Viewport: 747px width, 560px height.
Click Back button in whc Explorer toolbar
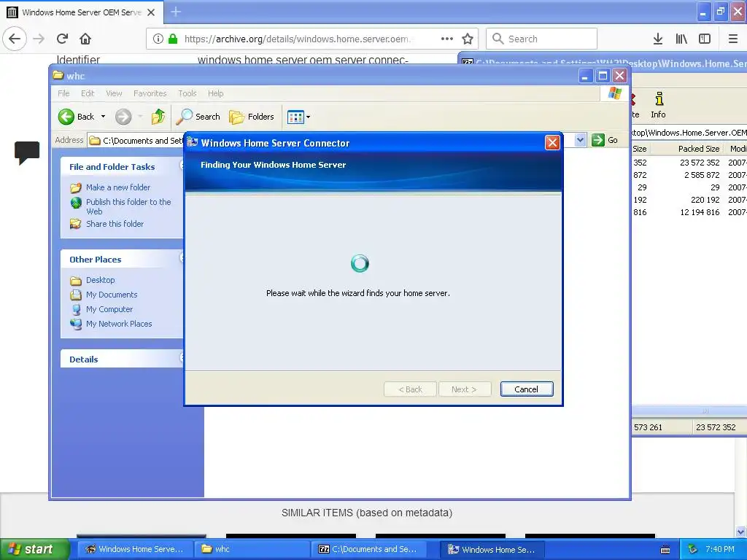coord(76,117)
